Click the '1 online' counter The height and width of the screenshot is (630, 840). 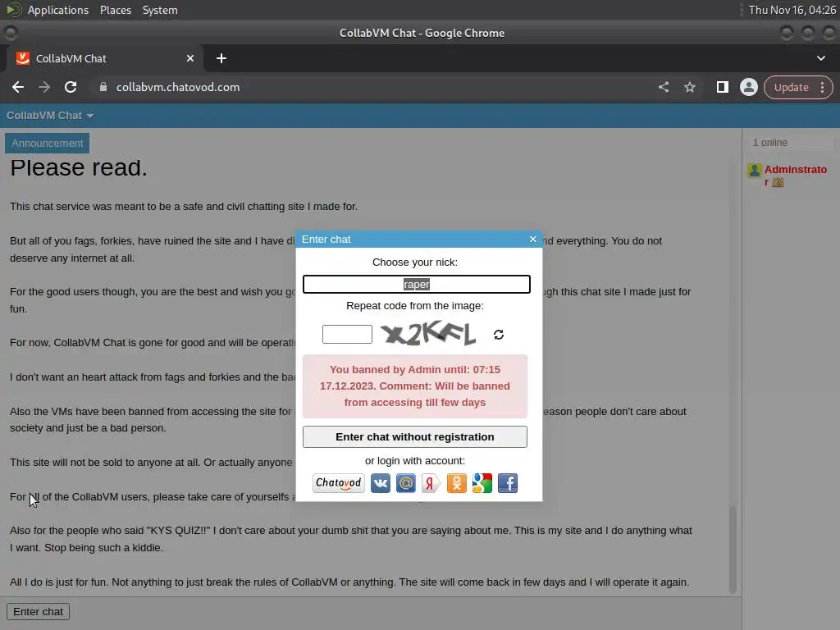point(769,143)
